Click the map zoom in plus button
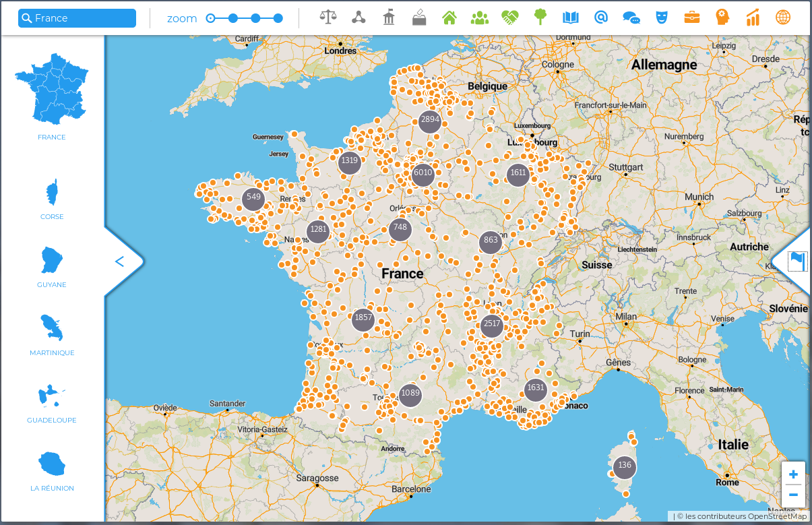 coord(793,474)
